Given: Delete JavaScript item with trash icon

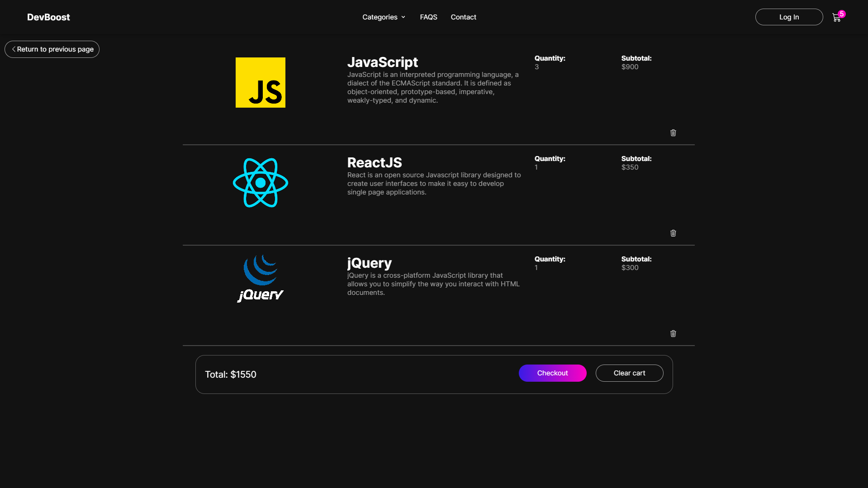Looking at the screenshot, I should pyautogui.click(x=673, y=133).
